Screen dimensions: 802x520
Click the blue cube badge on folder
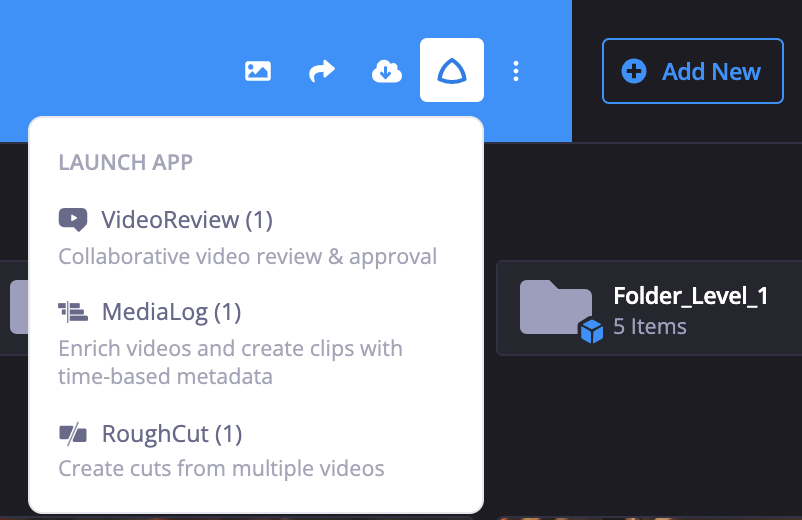tap(592, 331)
